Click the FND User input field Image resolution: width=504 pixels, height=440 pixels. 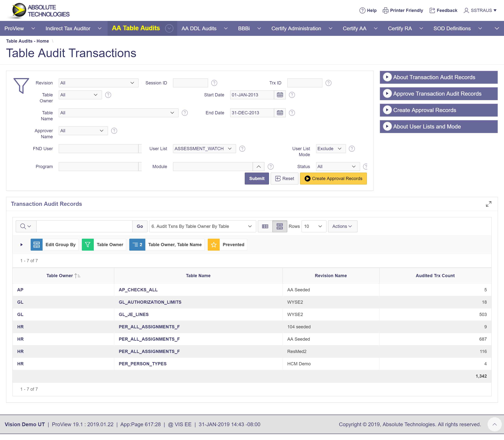[98, 148]
